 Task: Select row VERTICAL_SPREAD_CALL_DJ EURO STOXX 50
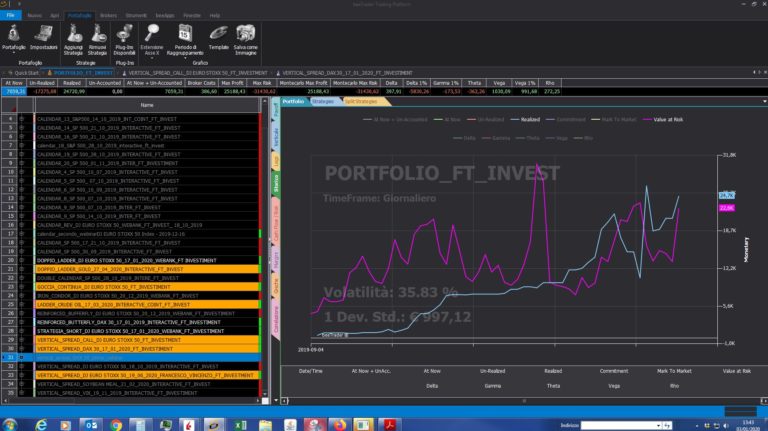click(147, 340)
